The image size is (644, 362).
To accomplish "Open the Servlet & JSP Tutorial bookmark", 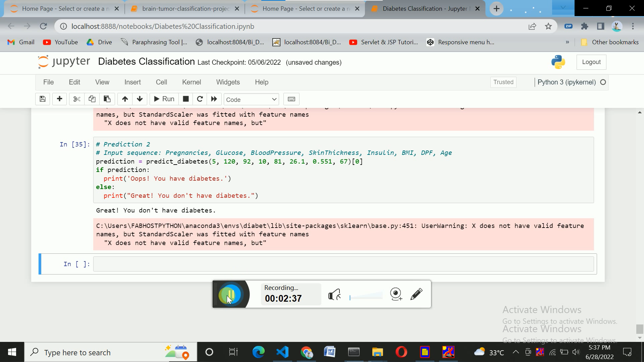I will [x=384, y=42].
